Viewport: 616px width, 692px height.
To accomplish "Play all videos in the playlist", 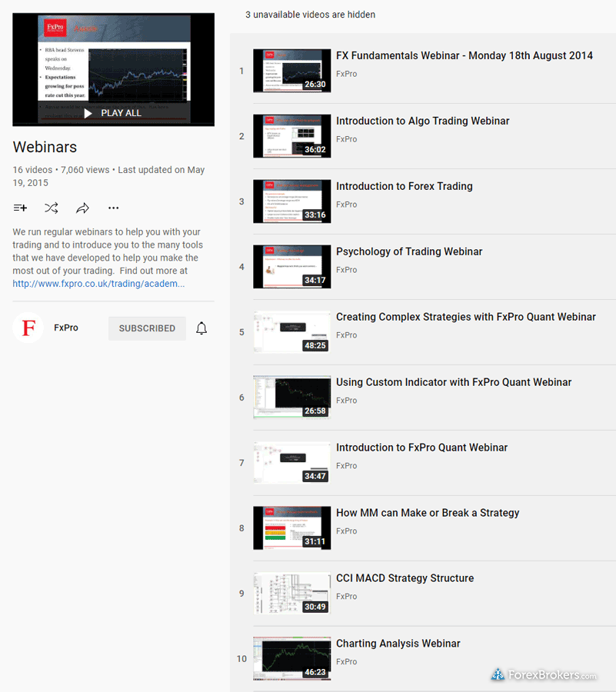I will tap(113, 114).
